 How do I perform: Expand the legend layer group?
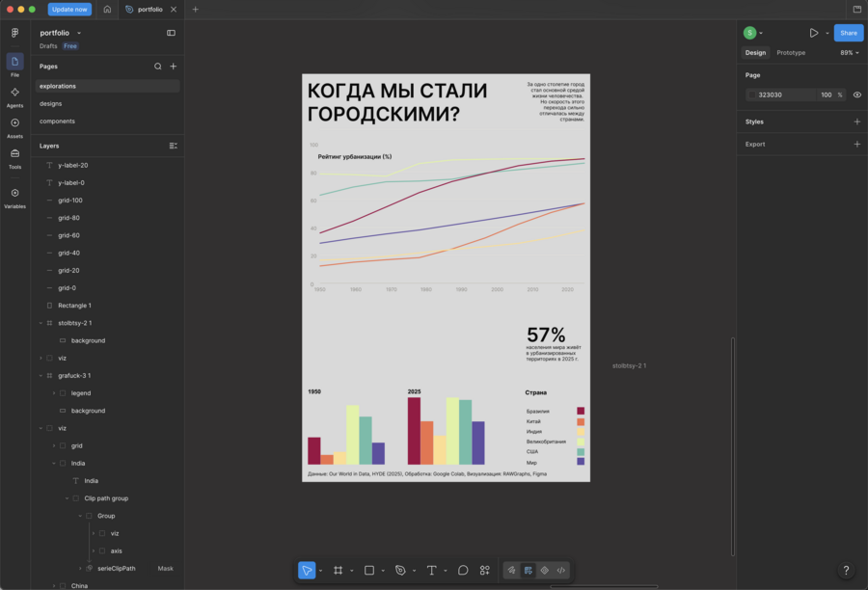(54, 393)
